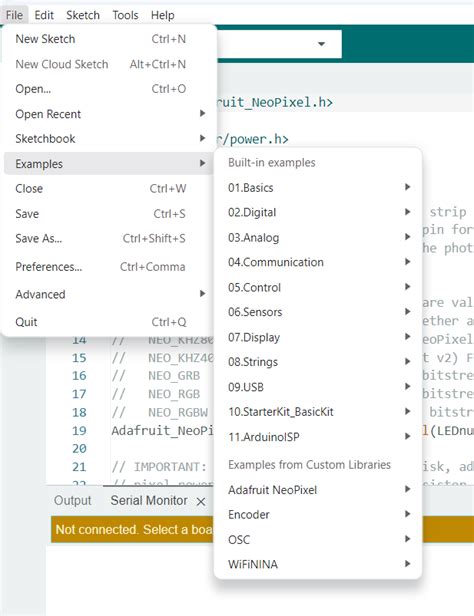Image resolution: width=474 pixels, height=616 pixels.
Task: Expand the Open Recent submenu
Action: coord(109,114)
